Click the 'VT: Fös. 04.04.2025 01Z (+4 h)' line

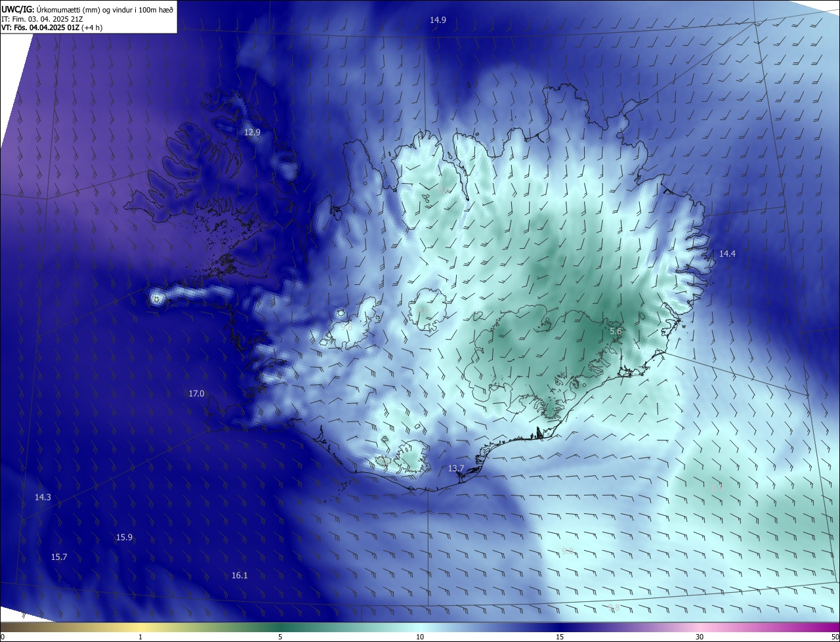[52, 28]
